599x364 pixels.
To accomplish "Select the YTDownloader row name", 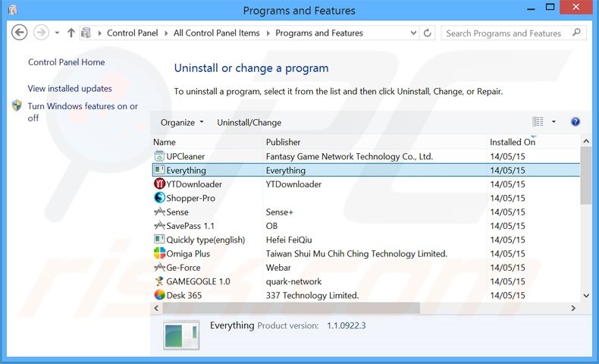I will tap(194, 184).
